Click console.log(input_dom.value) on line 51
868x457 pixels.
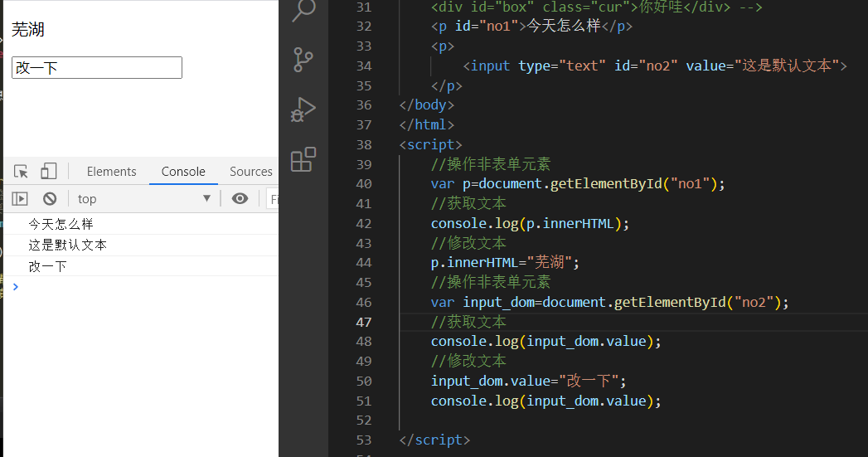pos(546,401)
